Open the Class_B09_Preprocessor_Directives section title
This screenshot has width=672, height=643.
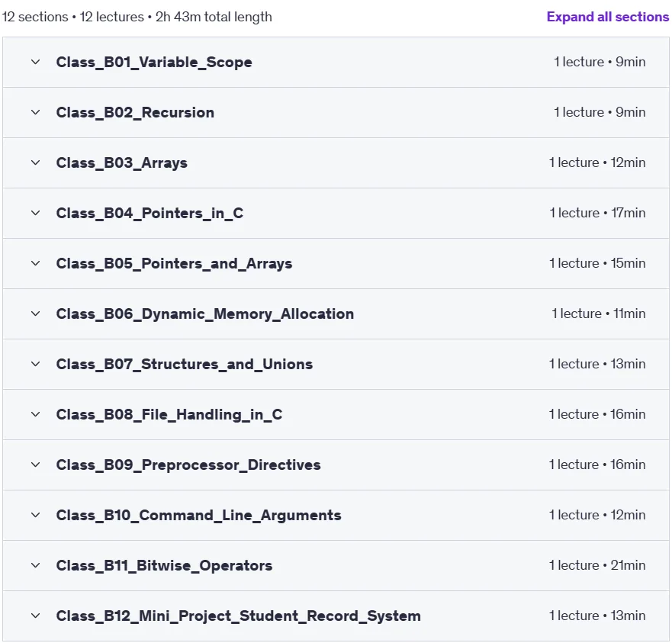point(188,465)
